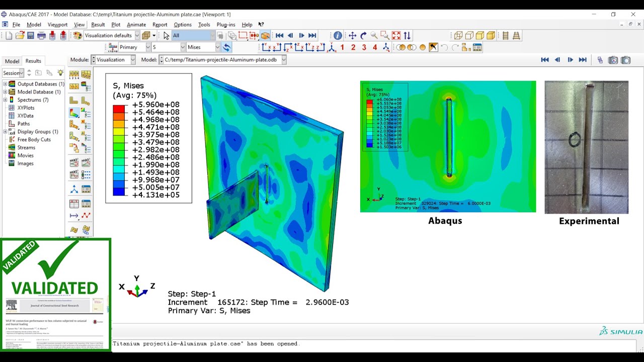Image resolution: width=644 pixels, height=362 pixels.
Task: Click the Create Coordinate System triad icon
Action: coord(74,189)
